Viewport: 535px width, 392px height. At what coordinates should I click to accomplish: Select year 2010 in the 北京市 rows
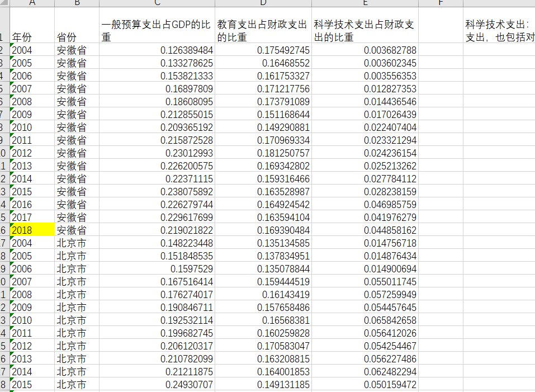32,320
